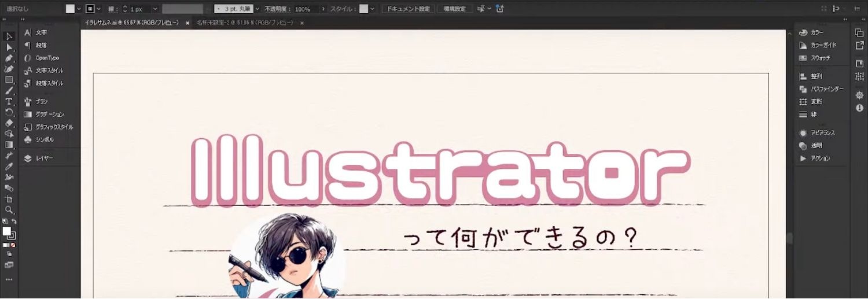The image size is (868, 299).
Task: Select the Direct Selection tool
Action: point(9,47)
